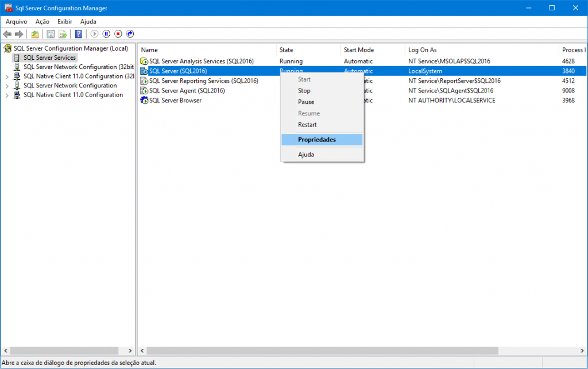Select the SQL Server Analysis Services row icon
The width and height of the screenshot is (588, 369).
[144, 61]
